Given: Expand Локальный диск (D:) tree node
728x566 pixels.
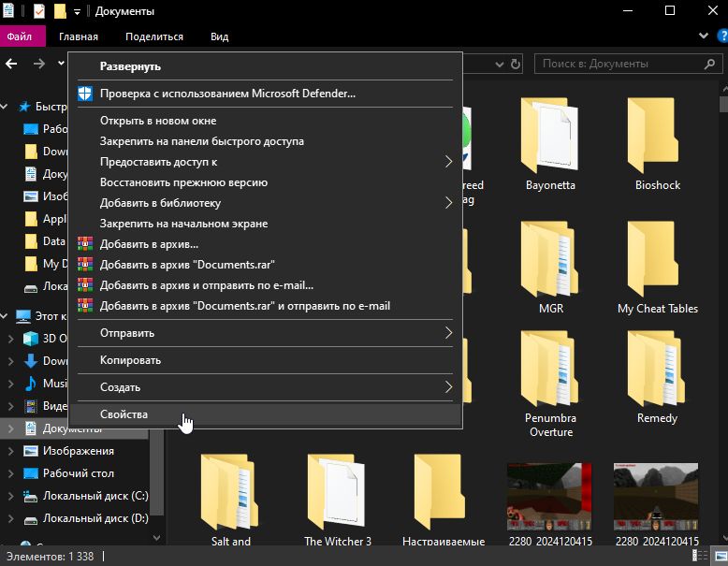Looking at the screenshot, I should click(x=10, y=518).
